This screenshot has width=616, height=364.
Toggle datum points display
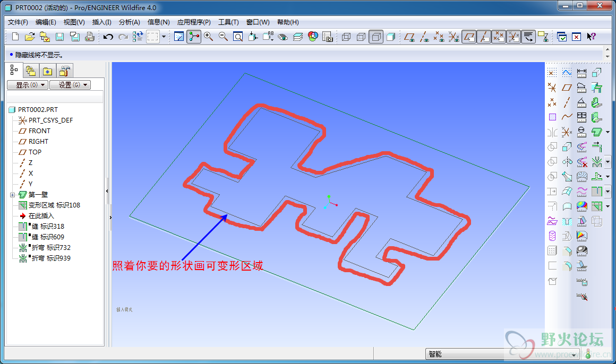[439, 37]
